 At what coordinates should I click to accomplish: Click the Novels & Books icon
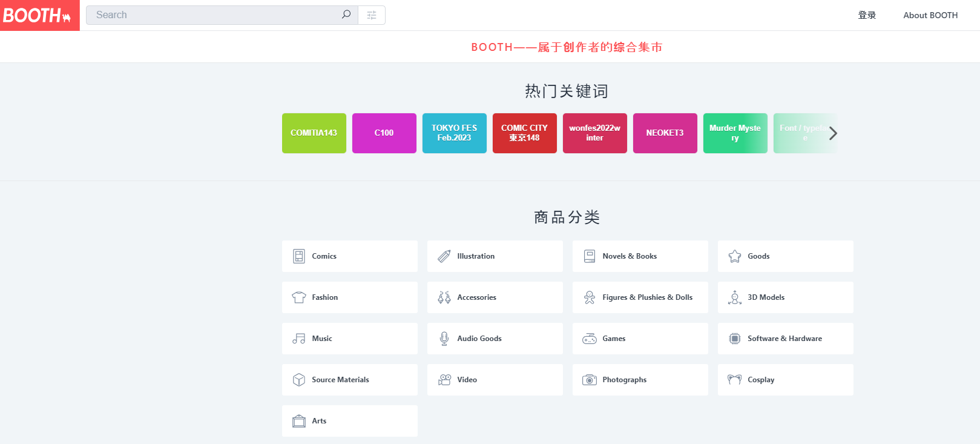click(590, 256)
